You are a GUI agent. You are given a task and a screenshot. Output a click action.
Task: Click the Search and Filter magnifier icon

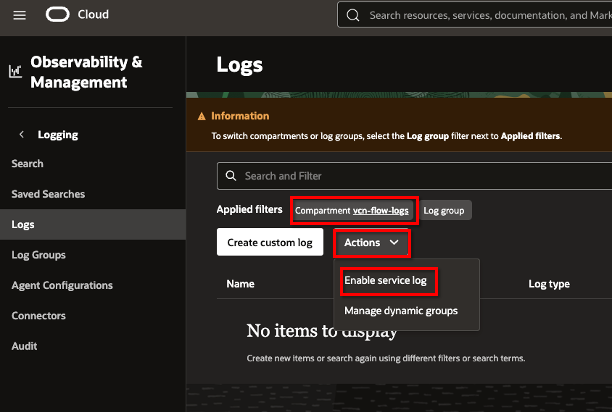(231, 176)
